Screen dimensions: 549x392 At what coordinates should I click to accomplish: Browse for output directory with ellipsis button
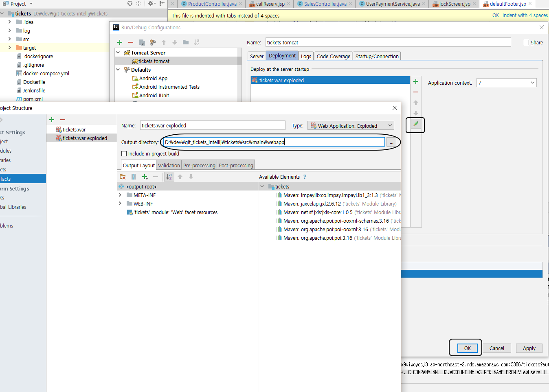click(391, 142)
